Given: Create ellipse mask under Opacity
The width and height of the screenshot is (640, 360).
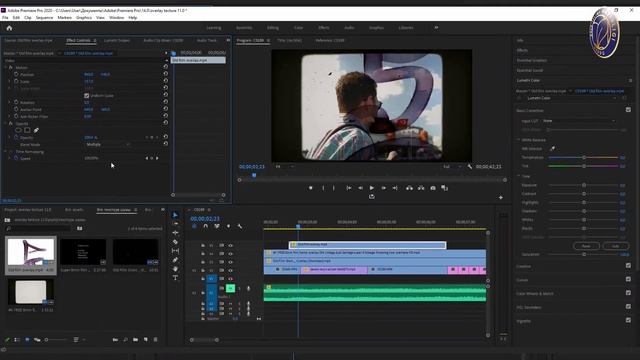Looking at the screenshot, I should [x=18, y=130].
